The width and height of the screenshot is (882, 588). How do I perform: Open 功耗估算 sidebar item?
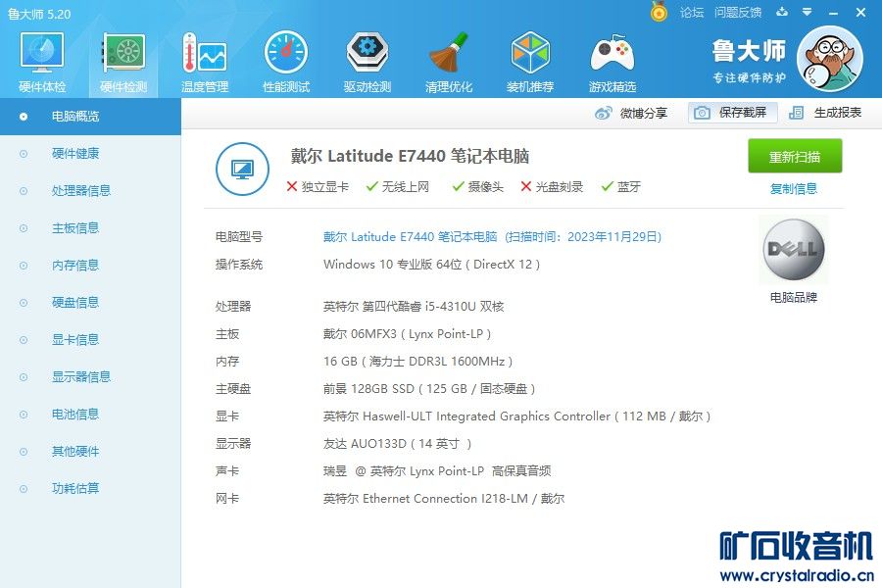point(90,488)
